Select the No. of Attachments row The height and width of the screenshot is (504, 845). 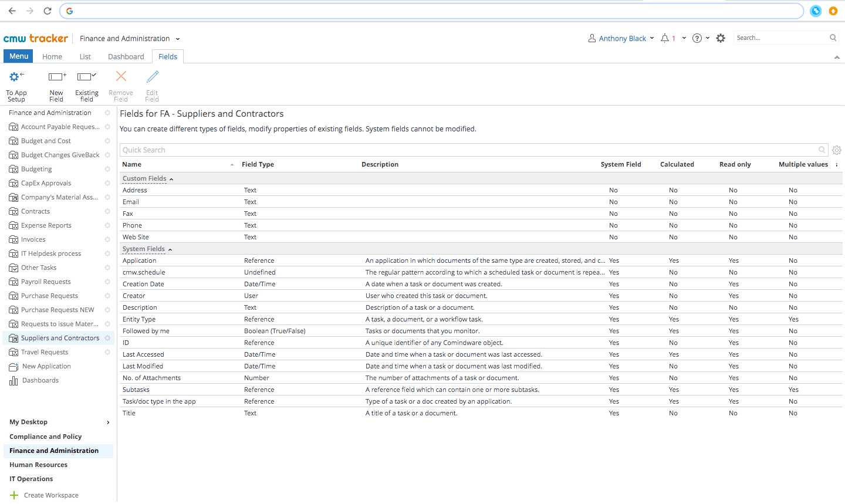481,378
